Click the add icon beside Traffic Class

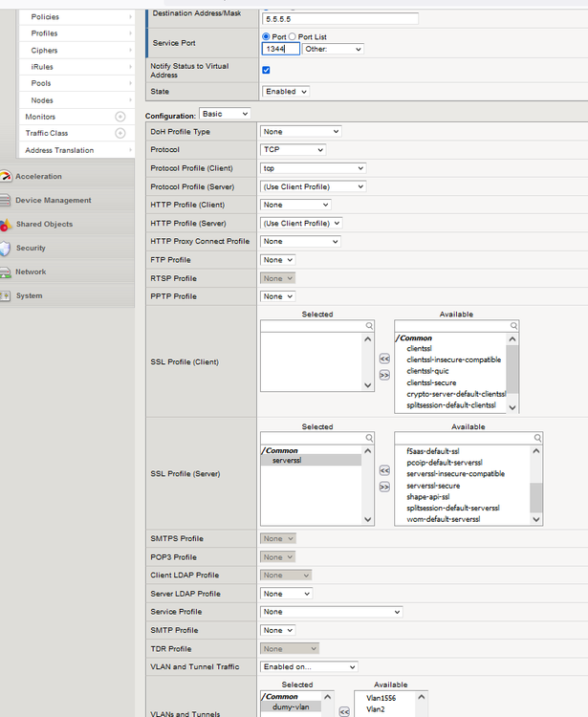pyautogui.click(x=120, y=134)
